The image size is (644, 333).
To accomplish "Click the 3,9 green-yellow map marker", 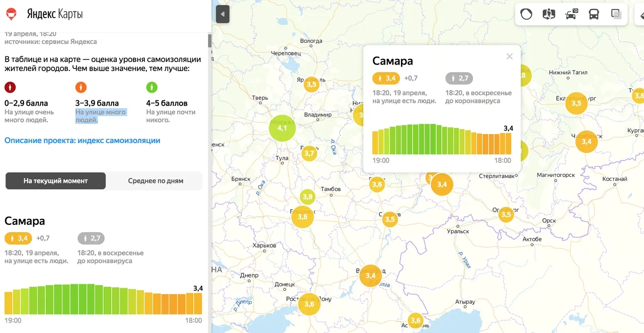I will coord(307,197).
